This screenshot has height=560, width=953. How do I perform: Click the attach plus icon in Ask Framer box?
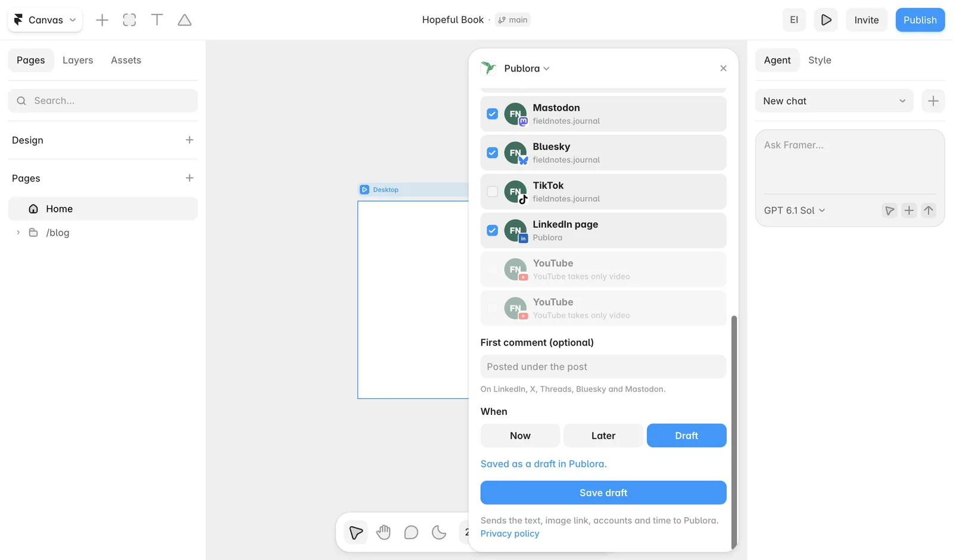tap(909, 211)
